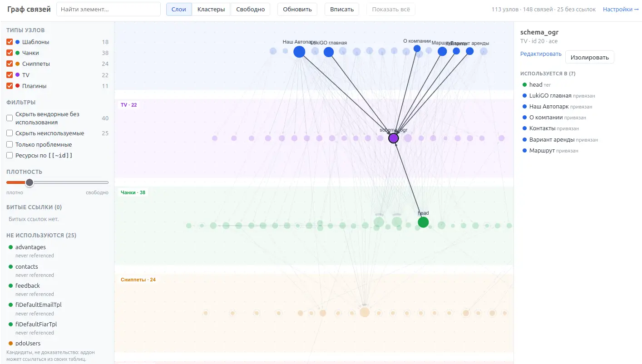Click the green head chunk node

pos(423,222)
